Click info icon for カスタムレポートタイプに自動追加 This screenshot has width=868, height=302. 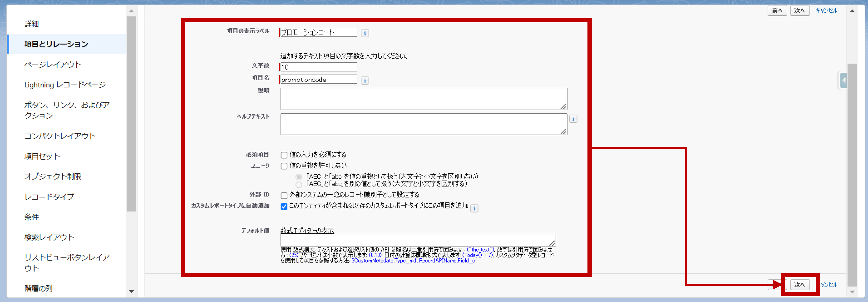pyautogui.click(x=474, y=208)
